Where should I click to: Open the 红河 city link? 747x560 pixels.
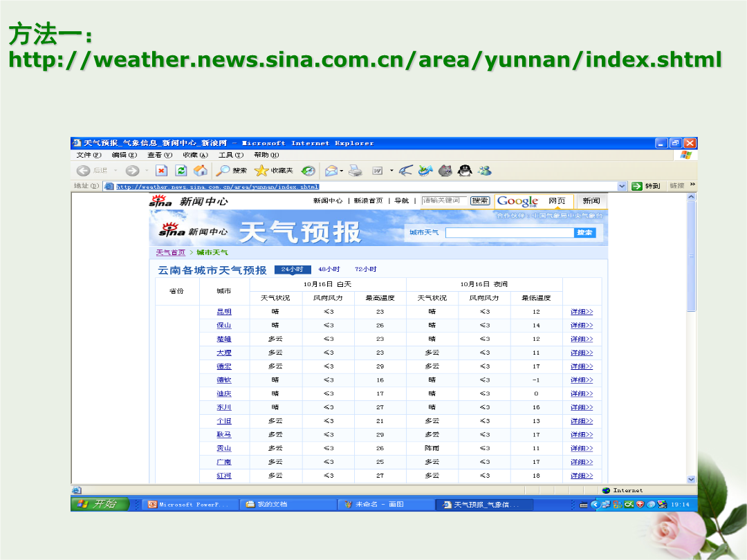[x=224, y=476]
